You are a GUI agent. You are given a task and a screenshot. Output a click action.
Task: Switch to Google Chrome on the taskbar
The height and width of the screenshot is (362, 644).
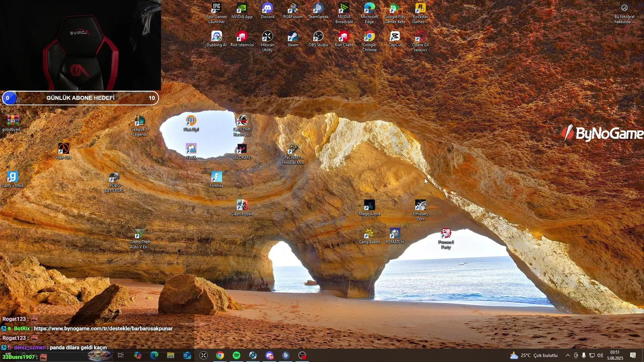point(220,355)
